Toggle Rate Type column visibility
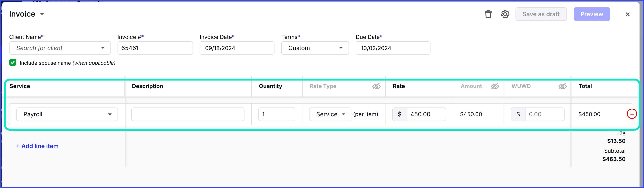Screen dimensions: 644x188 (376, 86)
